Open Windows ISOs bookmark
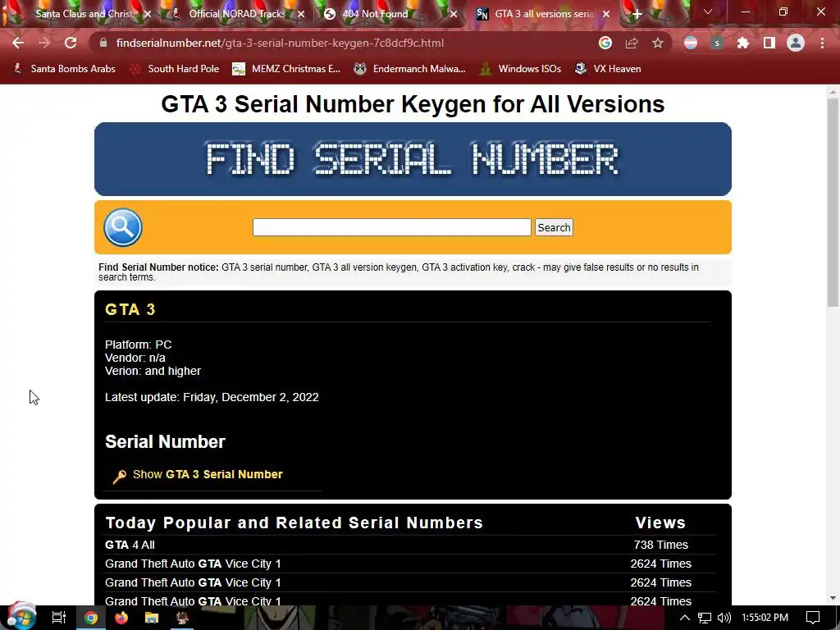The image size is (840, 630). (520, 69)
